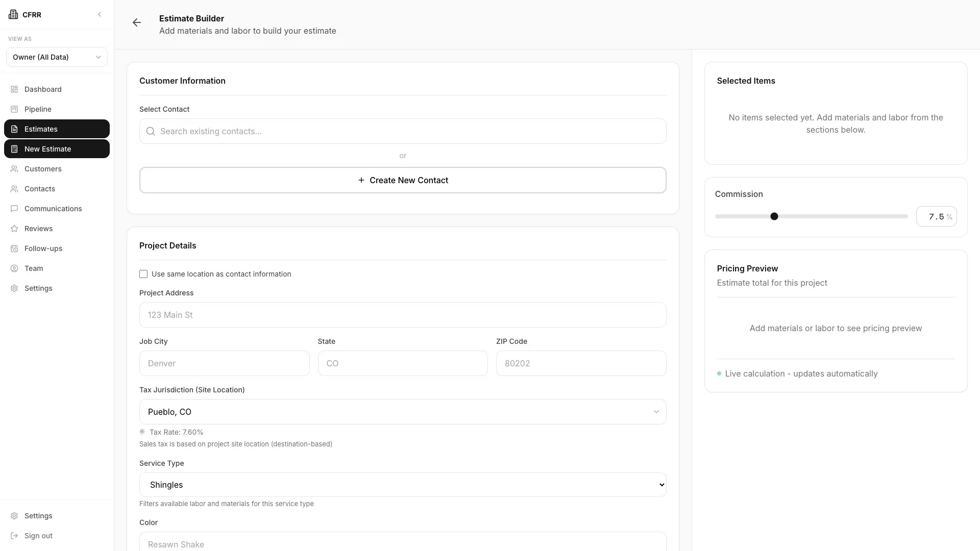Click the Sign out icon in the sidebar
The width and height of the screenshot is (980, 551).
point(14,536)
